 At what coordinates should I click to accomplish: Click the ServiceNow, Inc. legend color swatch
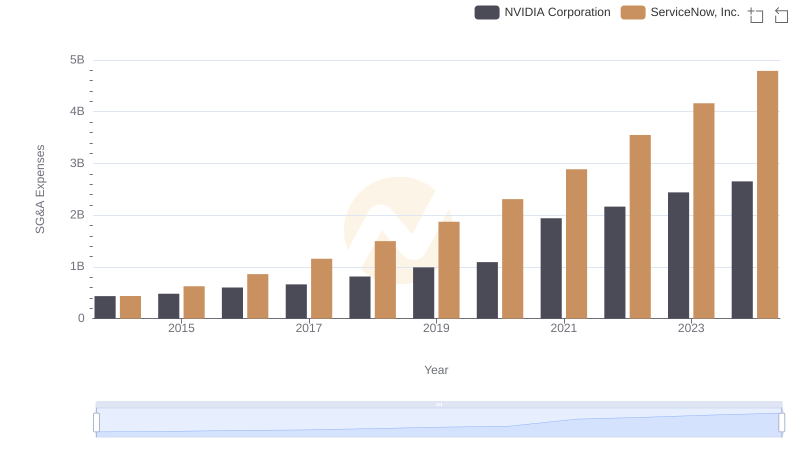(633, 12)
